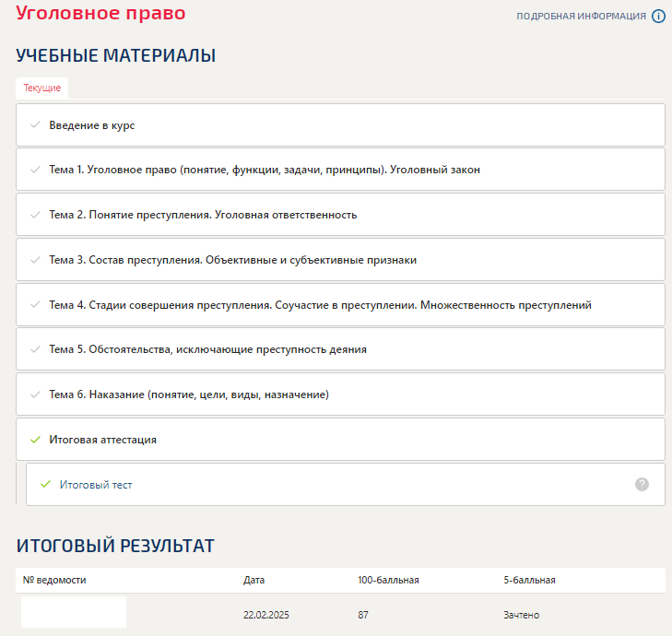This screenshot has width=672, height=636.
Task: Click the 5-балльная column header
Action: tap(529, 580)
